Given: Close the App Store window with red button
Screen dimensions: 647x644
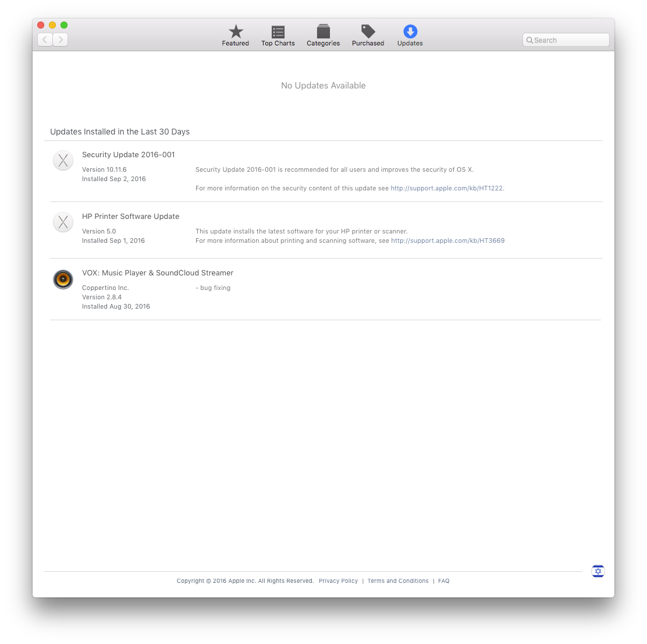Looking at the screenshot, I should coord(41,25).
